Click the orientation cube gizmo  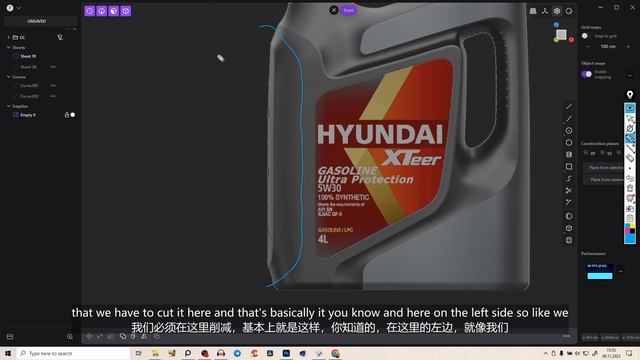[562, 35]
